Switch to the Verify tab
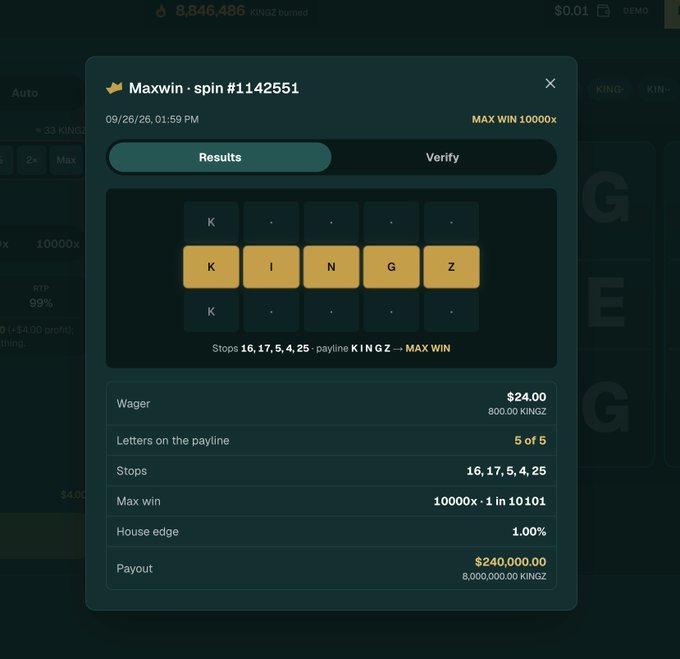 442,157
